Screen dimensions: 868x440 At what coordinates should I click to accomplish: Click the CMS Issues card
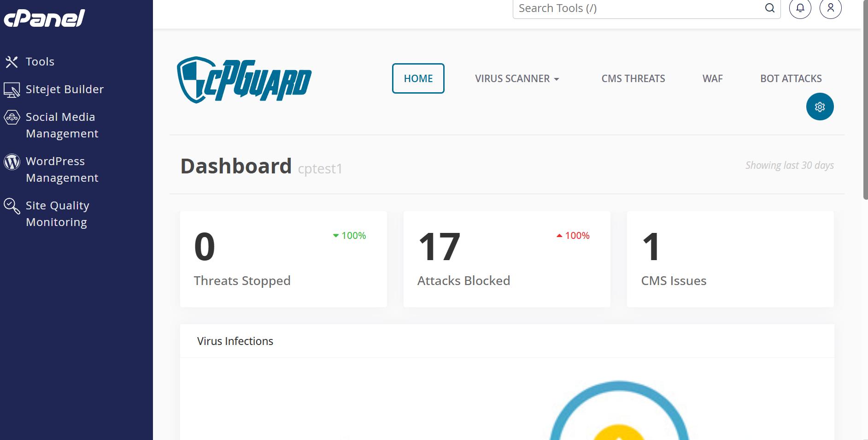[730, 259]
